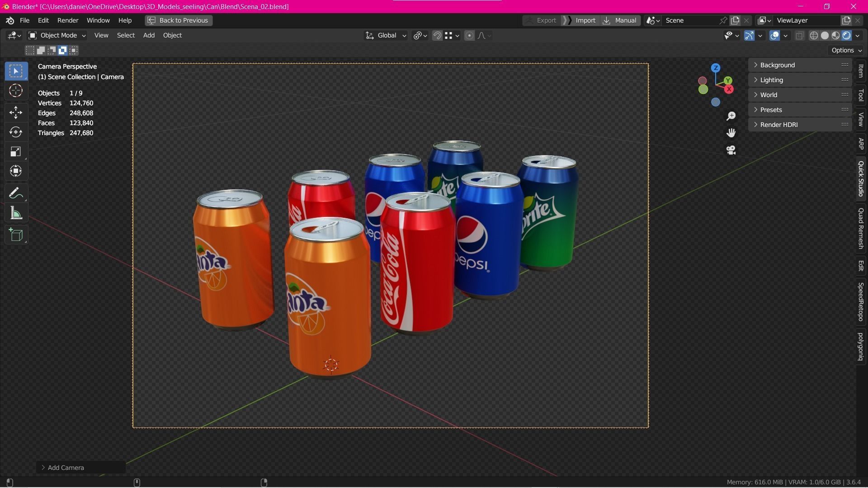Image resolution: width=868 pixels, height=488 pixels.
Task: Set selection mode to extend
Action: tap(41, 50)
